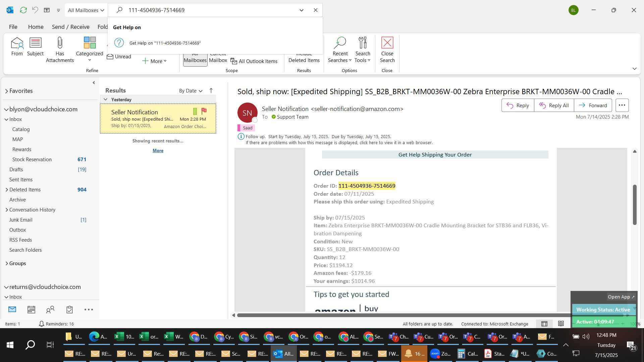Switch to Mail view icon
644x362 pixels.
point(12,309)
